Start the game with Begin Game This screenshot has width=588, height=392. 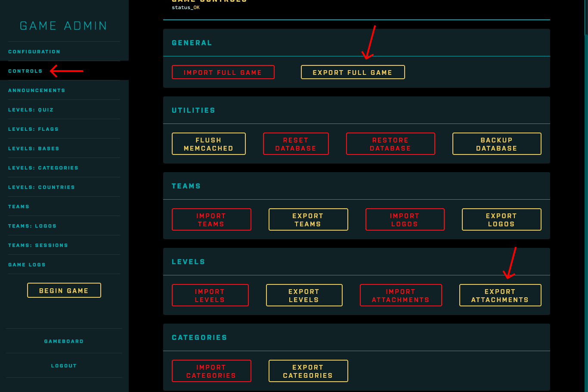(x=64, y=290)
